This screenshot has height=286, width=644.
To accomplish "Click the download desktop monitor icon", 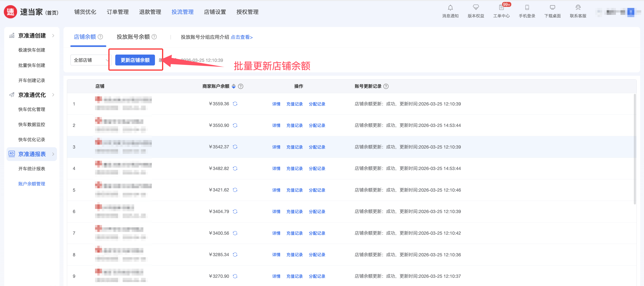I will [552, 7].
